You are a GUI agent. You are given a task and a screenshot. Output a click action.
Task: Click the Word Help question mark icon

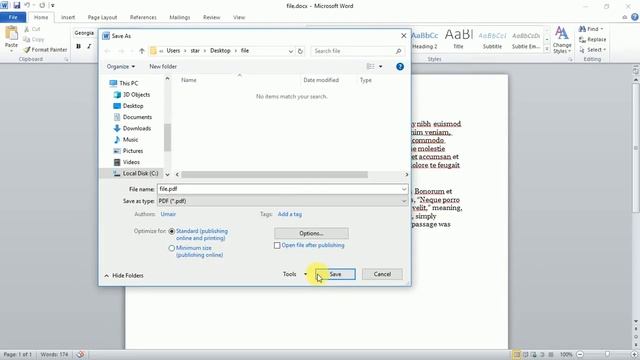click(635, 17)
